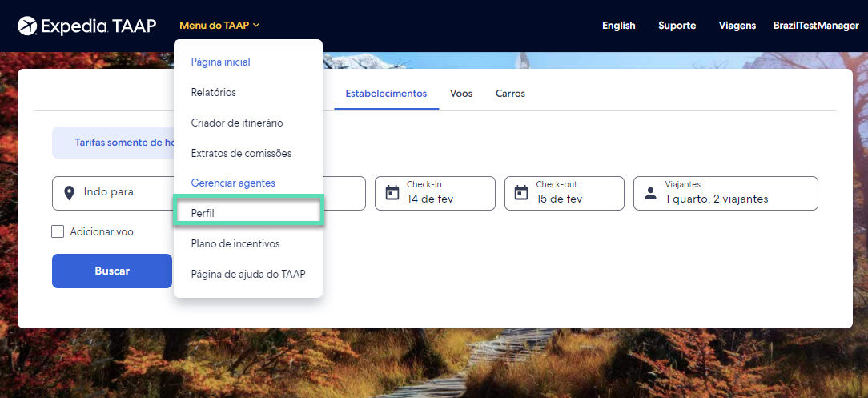The width and height of the screenshot is (868, 398).
Task: Open the Viagens link
Action: point(737,26)
